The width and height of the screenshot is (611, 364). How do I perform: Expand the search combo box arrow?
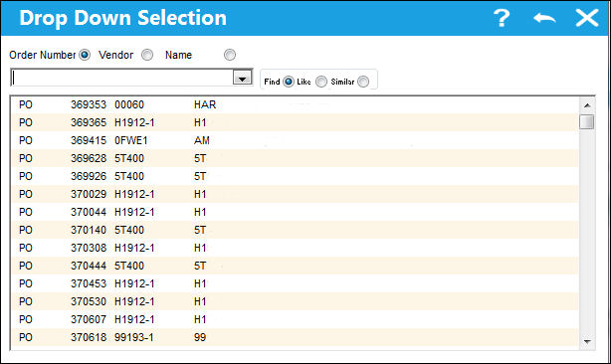pyautogui.click(x=242, y=78)
